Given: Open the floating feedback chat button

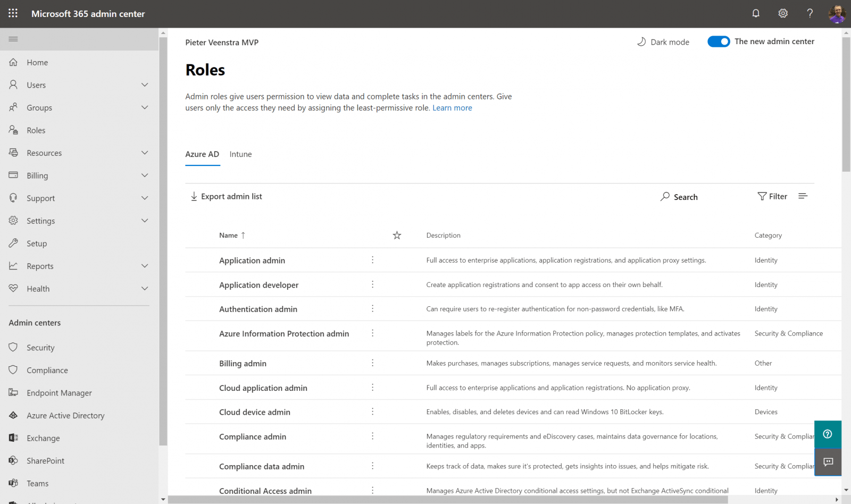Looking at the screenshot, I should coord(828,462).
